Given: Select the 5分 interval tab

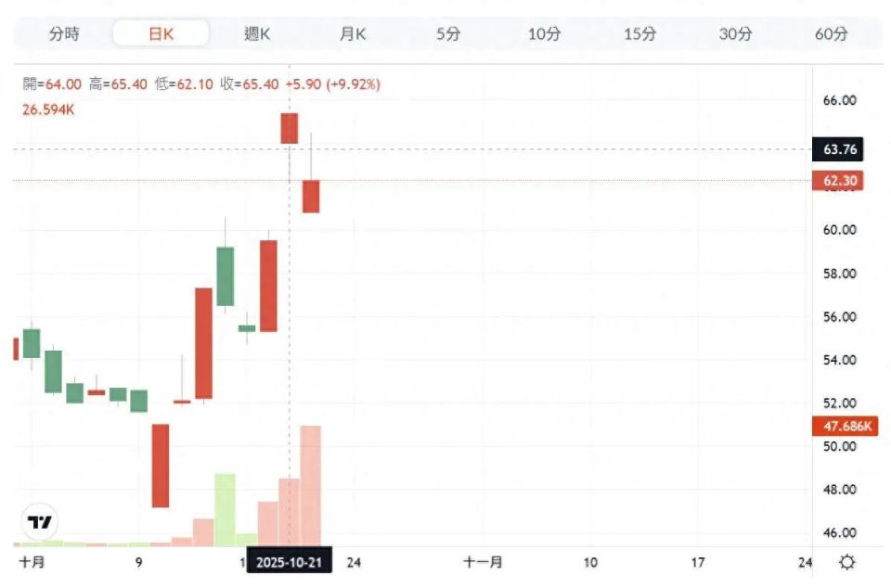Looking at the screenshot, I should tap(448, 34).
